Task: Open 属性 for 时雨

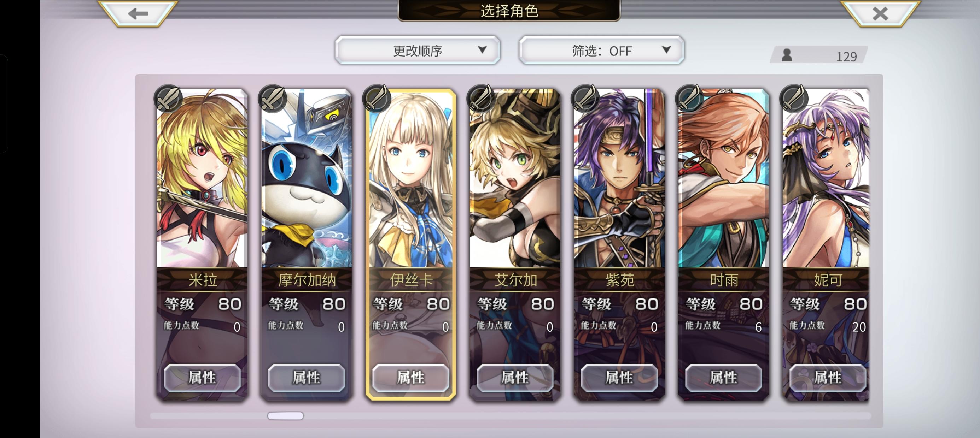Action: (x=723, y=378)
